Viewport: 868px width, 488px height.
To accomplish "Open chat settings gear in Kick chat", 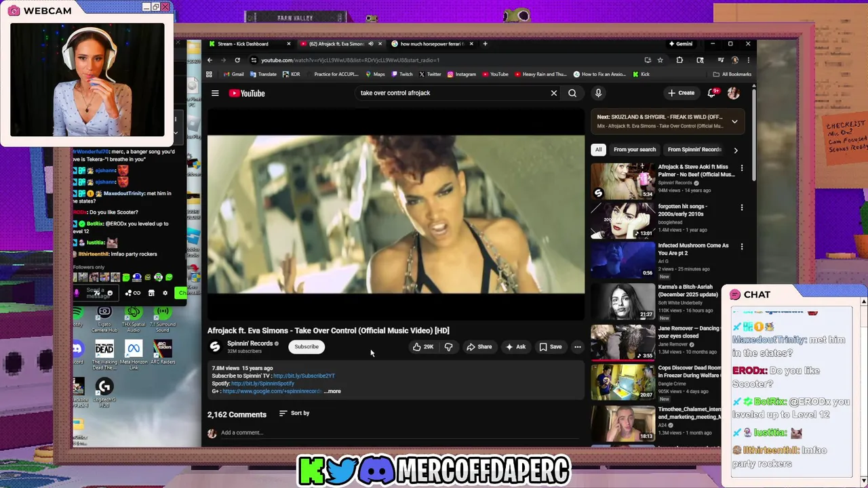I will coord(165,293).
